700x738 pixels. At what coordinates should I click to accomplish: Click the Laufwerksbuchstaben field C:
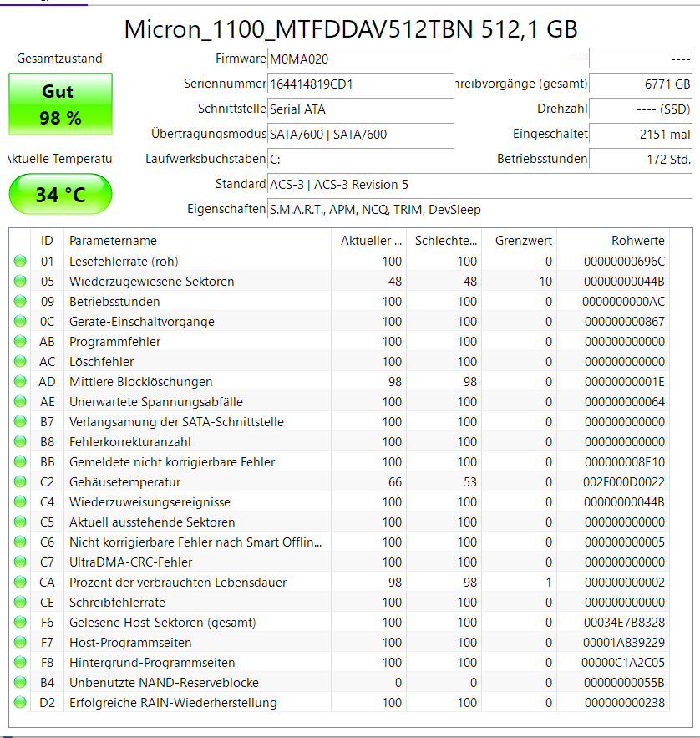pos(361,159)
